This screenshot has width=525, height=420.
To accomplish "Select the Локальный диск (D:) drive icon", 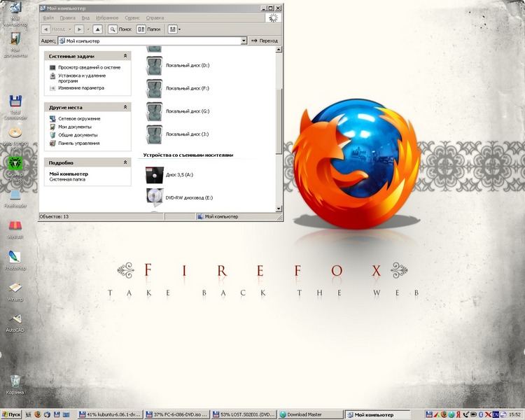I will 154,66.
